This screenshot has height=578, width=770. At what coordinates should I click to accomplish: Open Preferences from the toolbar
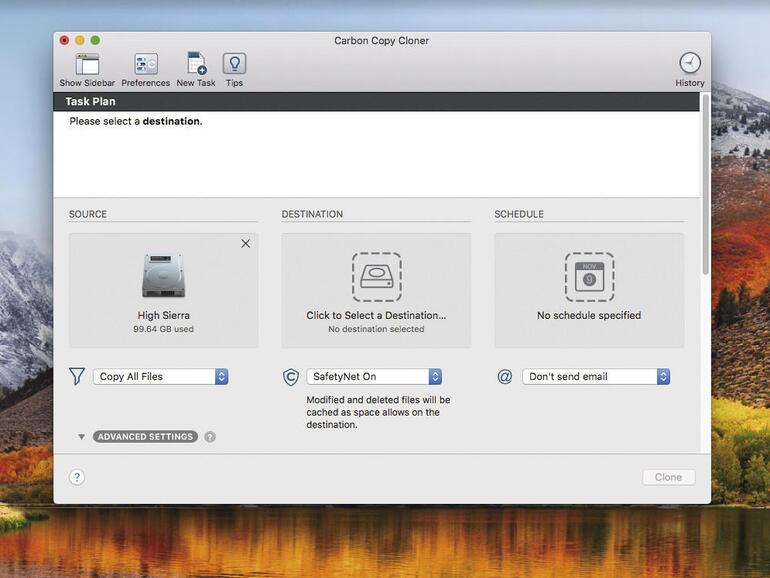coord(146,64)
